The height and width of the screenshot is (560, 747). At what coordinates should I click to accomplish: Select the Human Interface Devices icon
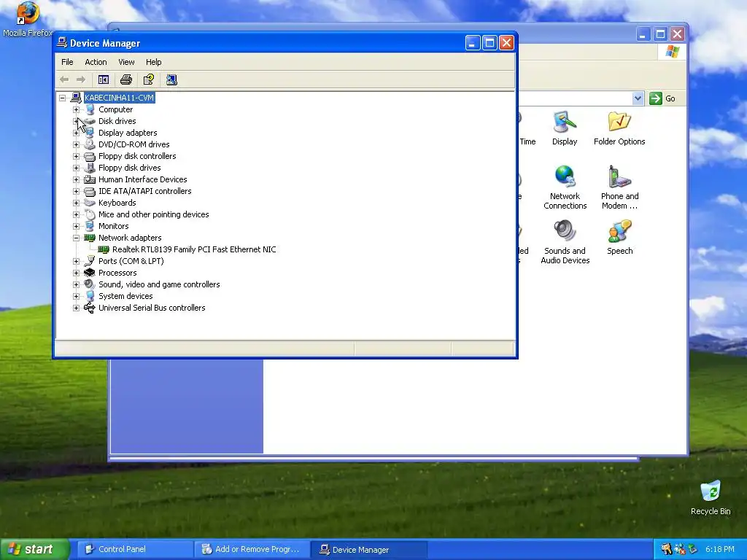click(x=90, y=179)
